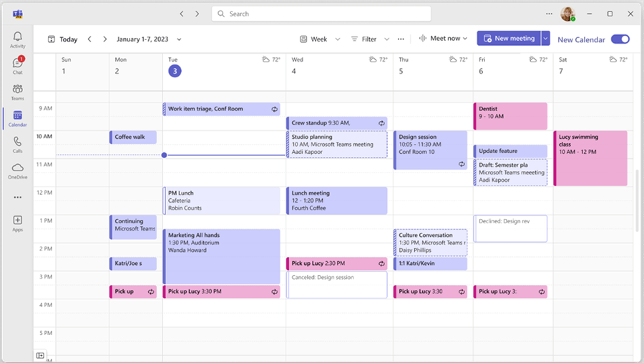
Task: Open Lucy swimming class event
Action: (590, 158)
